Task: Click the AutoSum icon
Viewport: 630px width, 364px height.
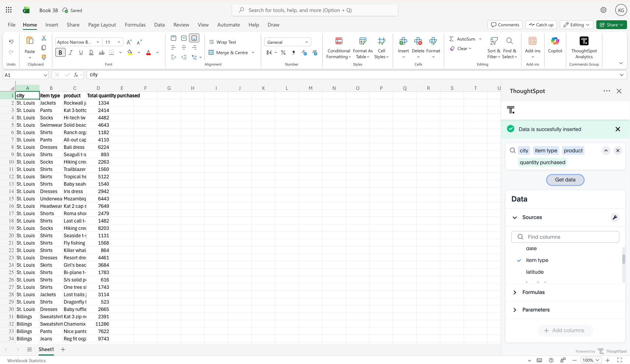Action: pyautogui.click(x=452, y=39)
